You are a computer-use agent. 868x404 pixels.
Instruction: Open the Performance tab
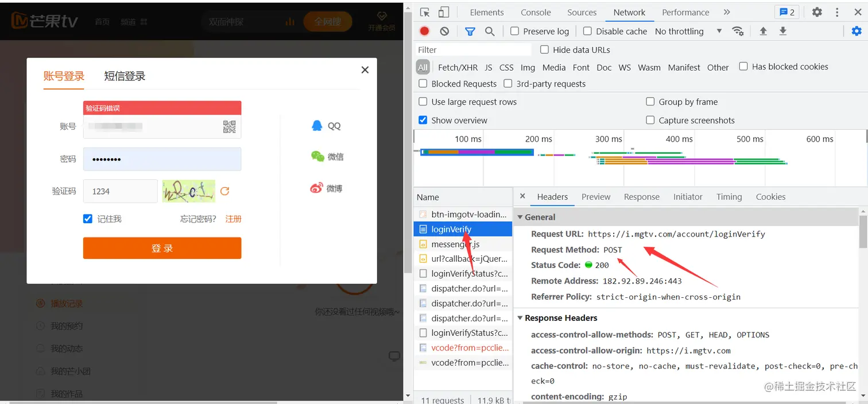[x=685, y=12]
